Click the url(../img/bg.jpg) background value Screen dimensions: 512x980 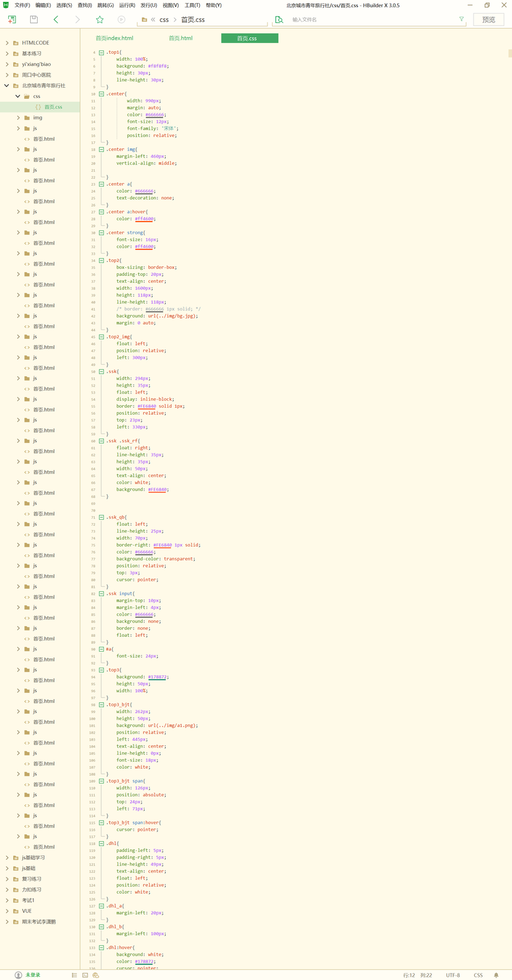pos(173,316)
